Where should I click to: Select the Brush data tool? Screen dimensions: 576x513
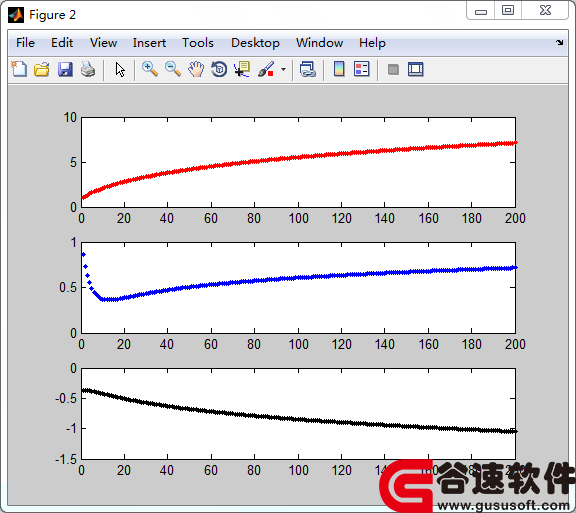click(266, 69)
